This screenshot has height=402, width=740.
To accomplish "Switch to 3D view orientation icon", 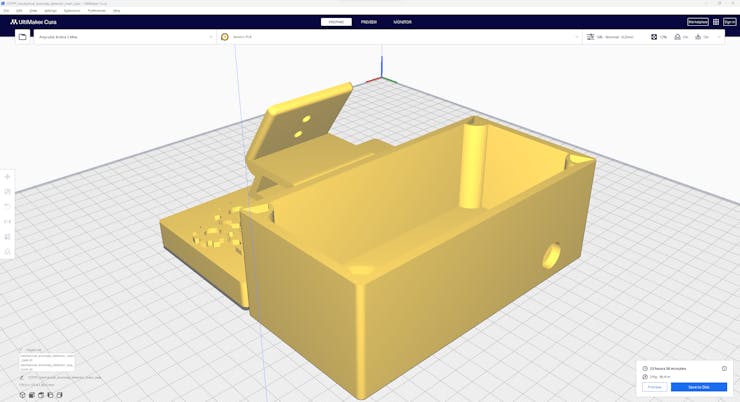I will tap(22, 395).
